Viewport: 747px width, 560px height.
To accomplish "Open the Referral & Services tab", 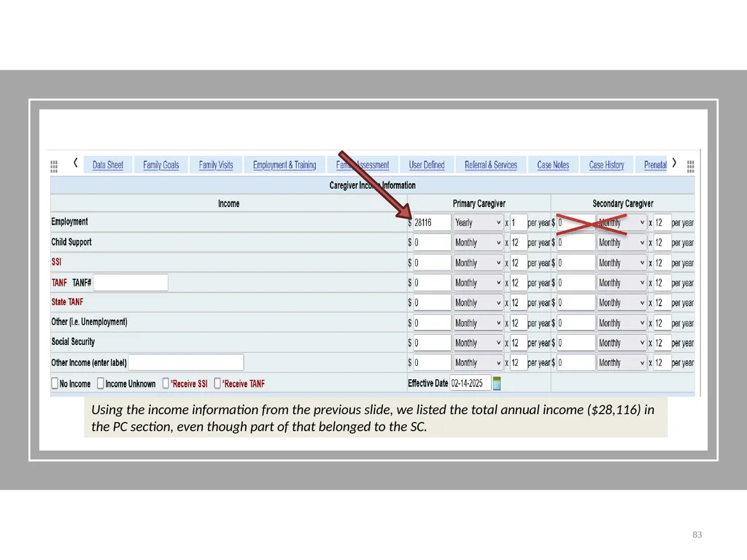I will (491, 165).
